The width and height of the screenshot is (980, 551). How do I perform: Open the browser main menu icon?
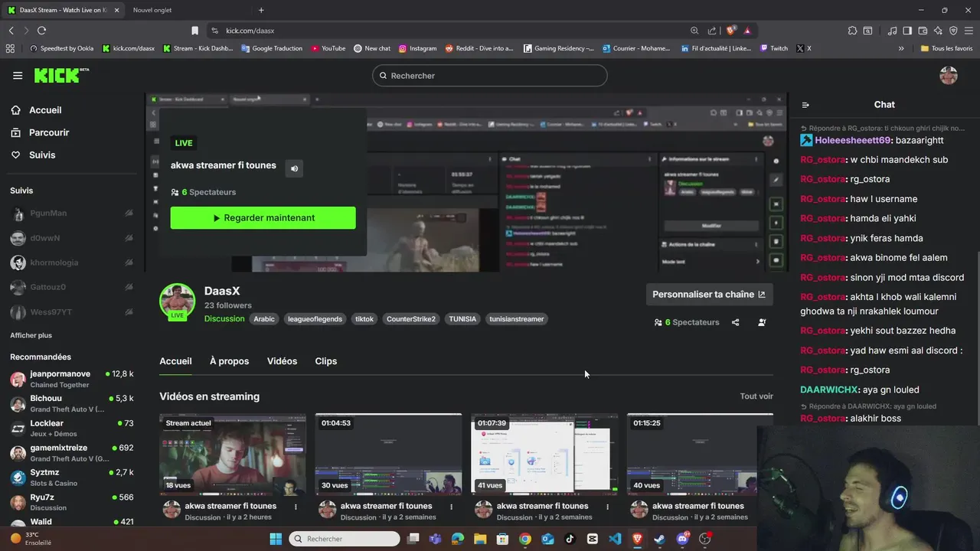969,31
